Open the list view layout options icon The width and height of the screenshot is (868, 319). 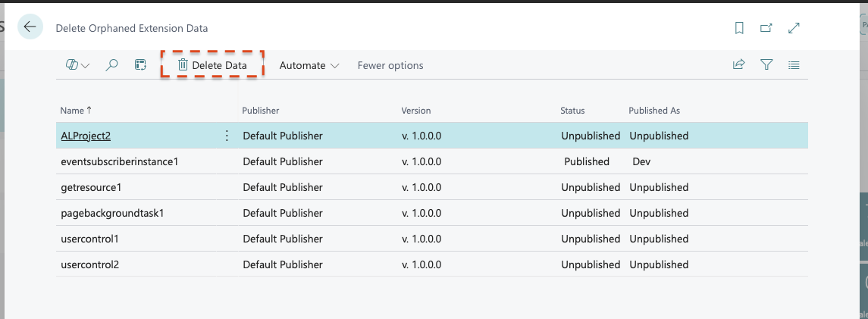(x=794, y=65)
